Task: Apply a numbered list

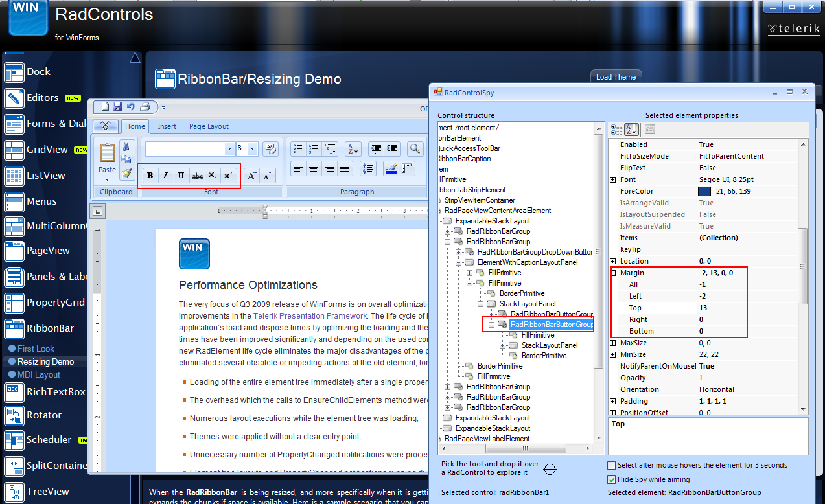Action: (314, 149)
